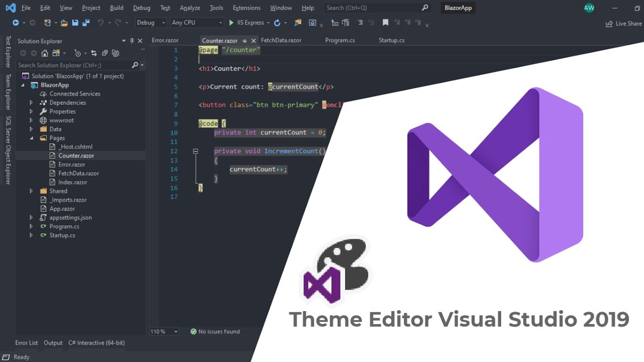Open a file with the folder toolbar icon

(64, 23)
